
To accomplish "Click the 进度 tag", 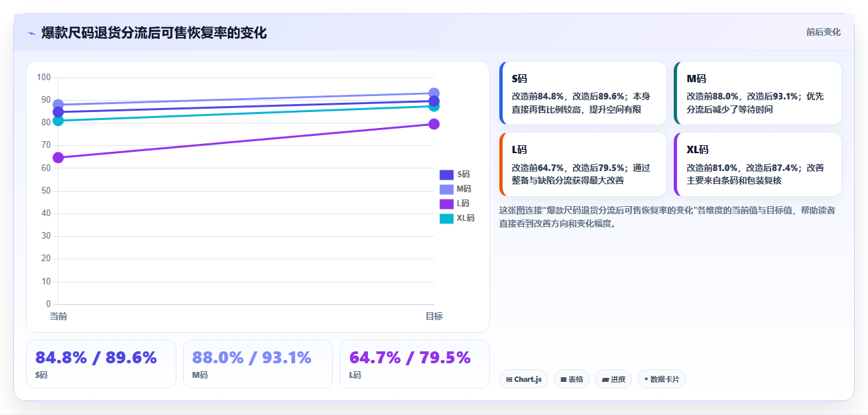I will click(613, 379).
